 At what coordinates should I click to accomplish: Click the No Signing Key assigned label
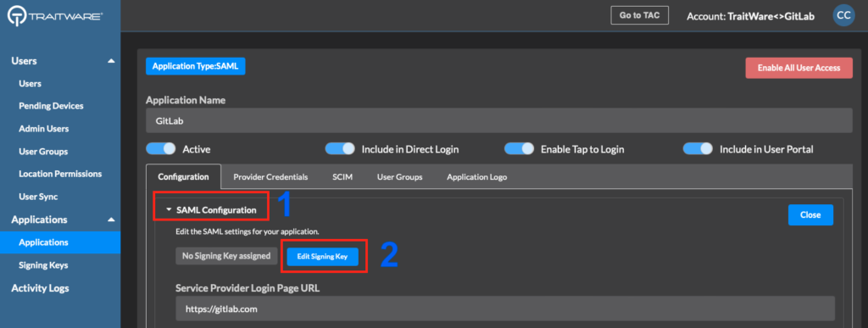pyautogui.click(x=226, y=256)
